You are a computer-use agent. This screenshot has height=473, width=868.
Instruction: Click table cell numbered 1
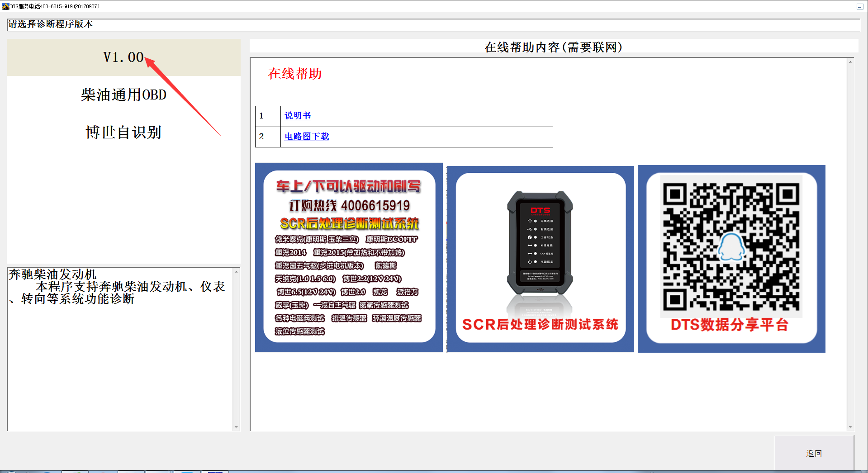268,116
